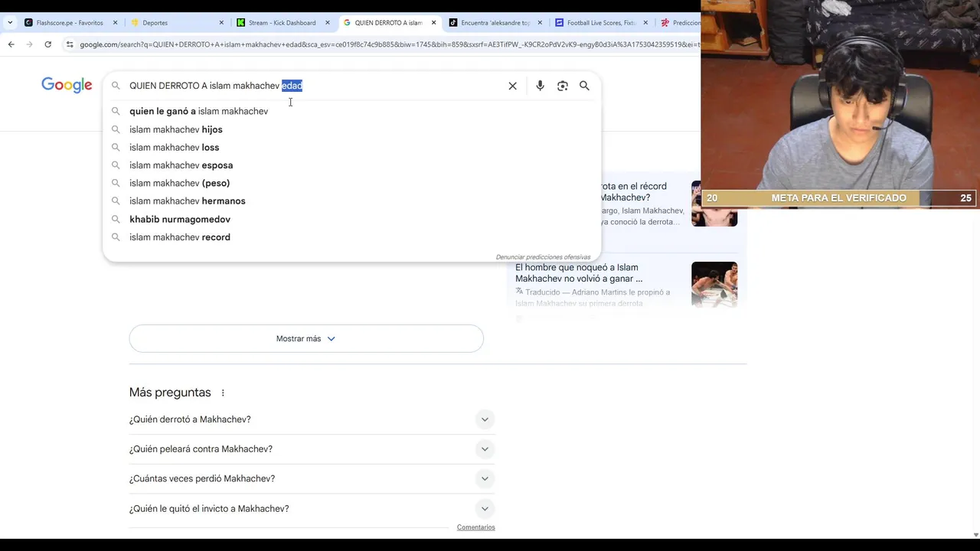The width and height of the screenshot is (980, 551).
Task: Open site info icon in address bar
Action: [x=70, y=44]
